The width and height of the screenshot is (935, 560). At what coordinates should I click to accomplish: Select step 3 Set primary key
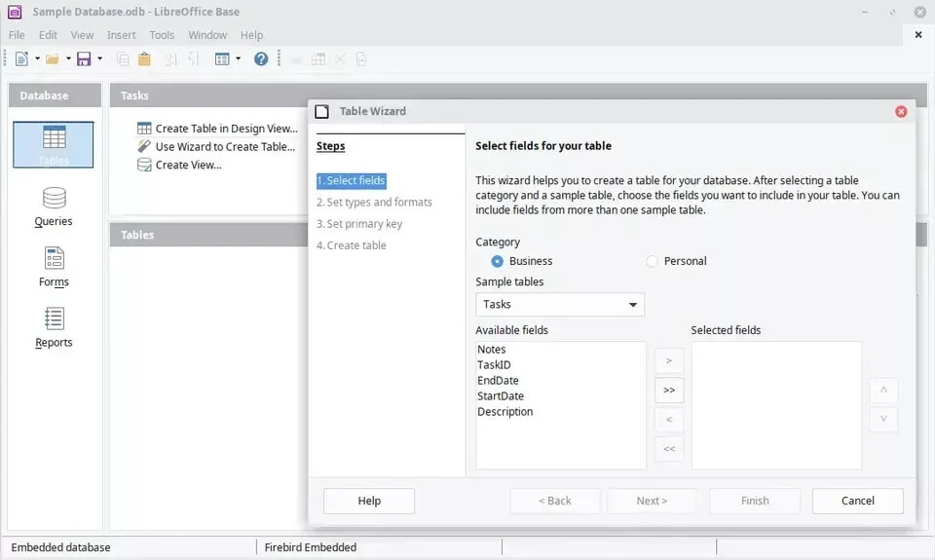[359, 224]
